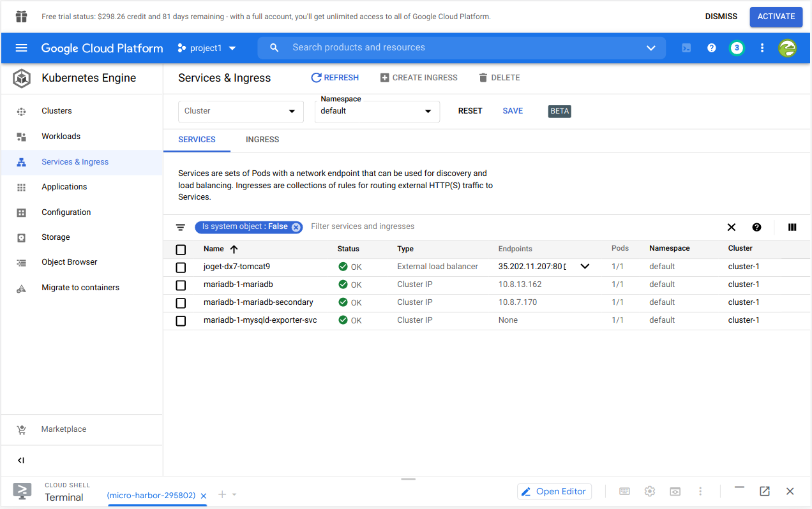Go to Workloads in the sidebar
Screen dimensions: 812x509
tap(61, 136)
